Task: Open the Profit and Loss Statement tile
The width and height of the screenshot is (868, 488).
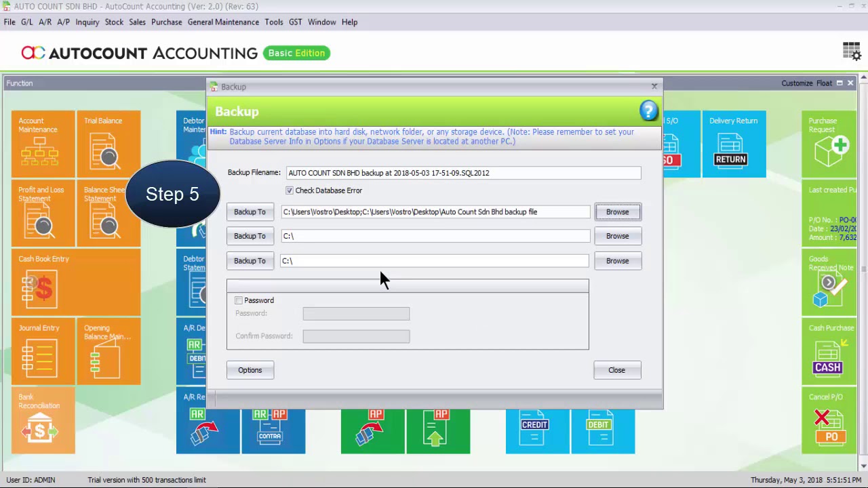Action: coord(43,213)
